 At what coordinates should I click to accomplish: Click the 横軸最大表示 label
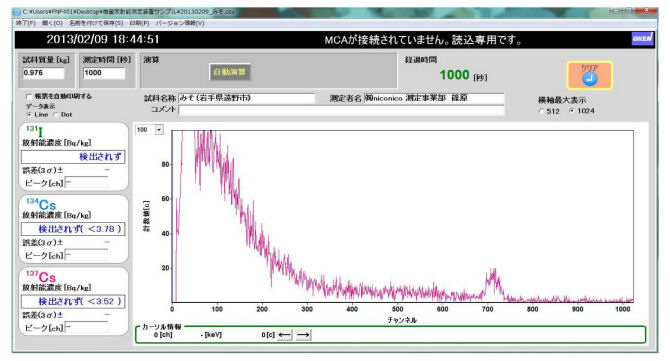[x=562, y=100]
